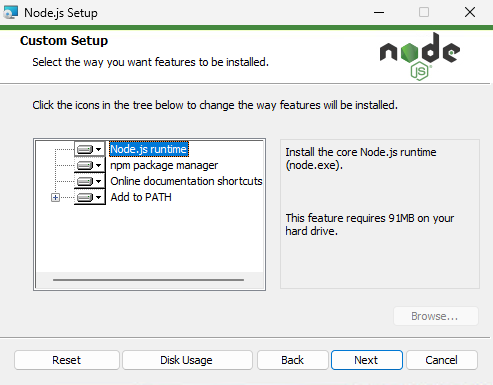Click the feature tree horizontal scrollbar

(x=148, y=280)
